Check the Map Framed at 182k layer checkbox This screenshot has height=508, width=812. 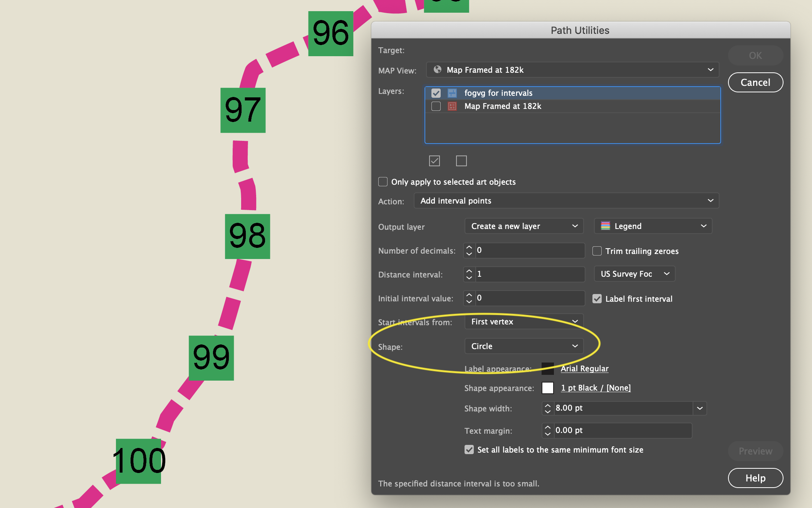(436, 106)
